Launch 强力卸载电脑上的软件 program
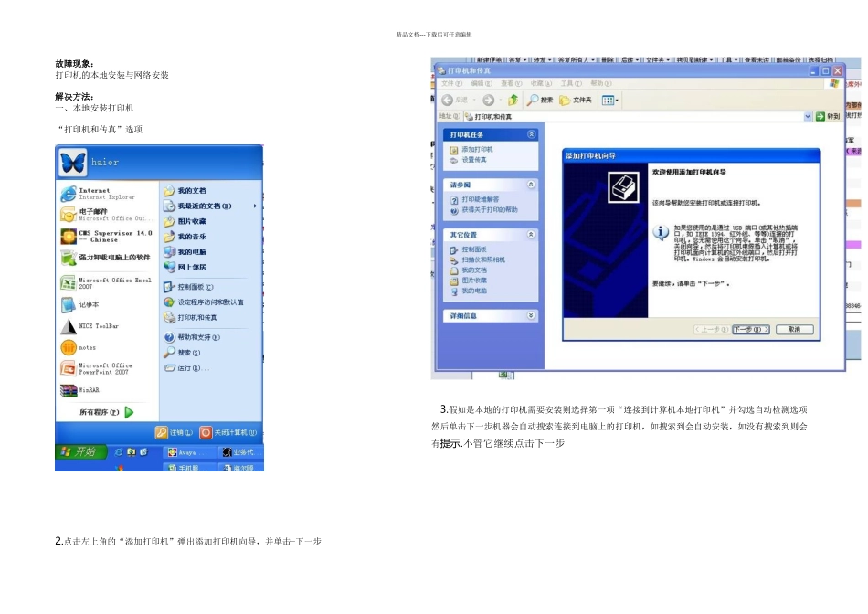Viewport: 868px width, 614px height. tap(106, 258)
